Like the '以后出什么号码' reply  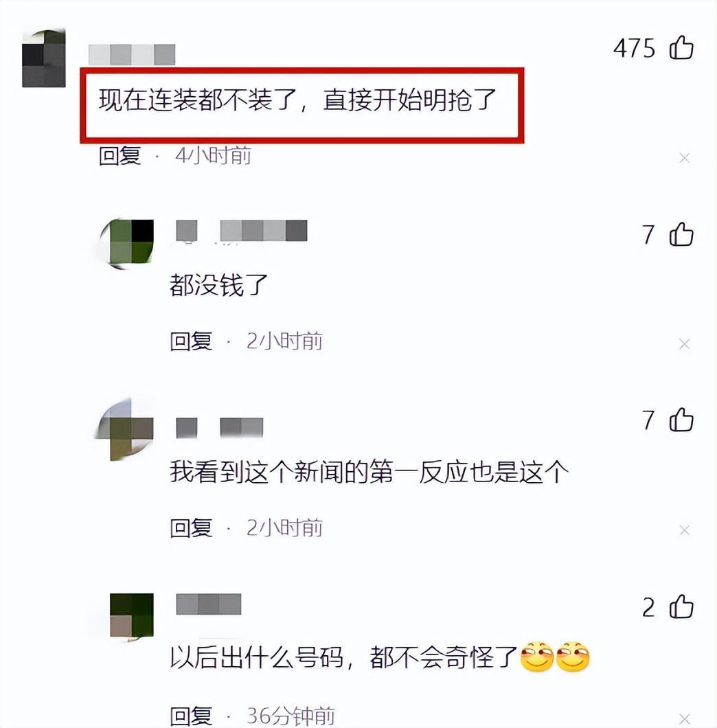pyautogui.click(x=681, y=606)
